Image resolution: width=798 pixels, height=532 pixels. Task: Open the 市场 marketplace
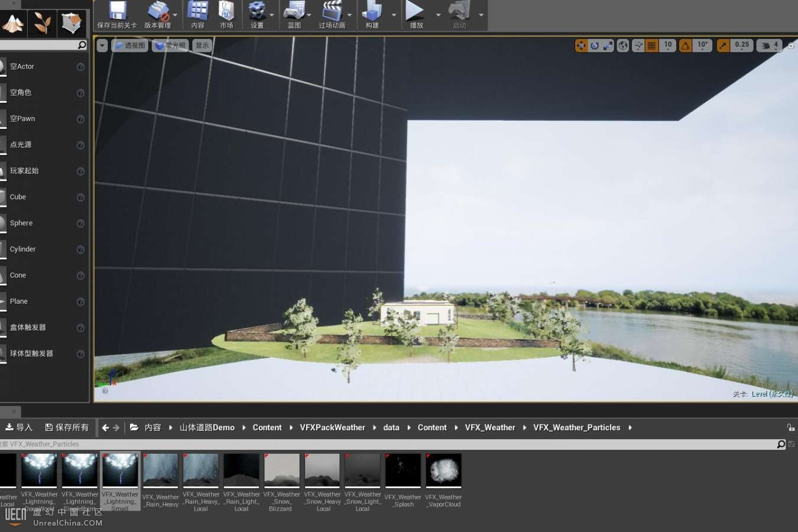pyautogui.click(x=226, y=15)
